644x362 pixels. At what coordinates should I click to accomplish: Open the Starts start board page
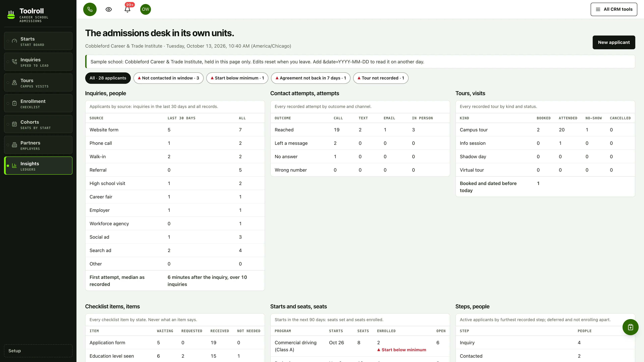(x=38, y=41)
